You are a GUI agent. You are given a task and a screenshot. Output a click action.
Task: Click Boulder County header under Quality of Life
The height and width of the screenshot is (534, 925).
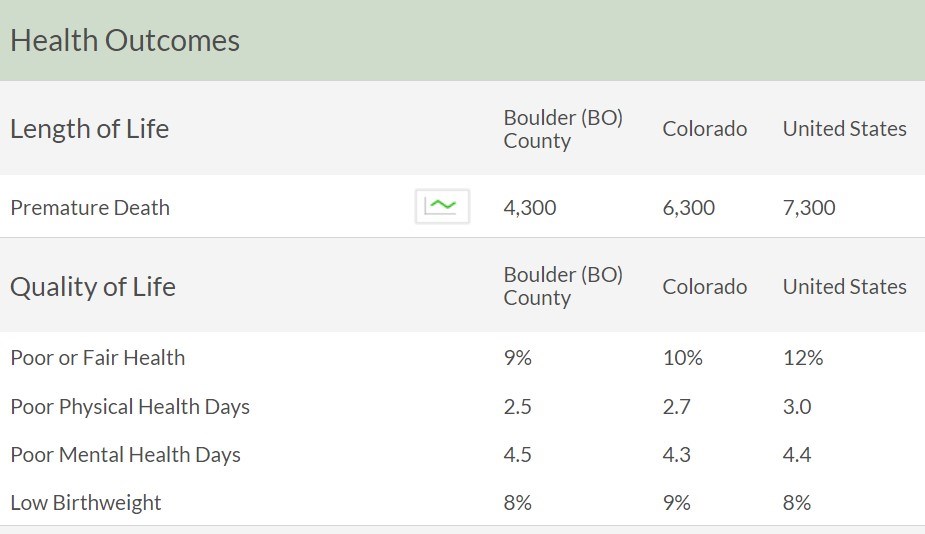tap(563, 286)
